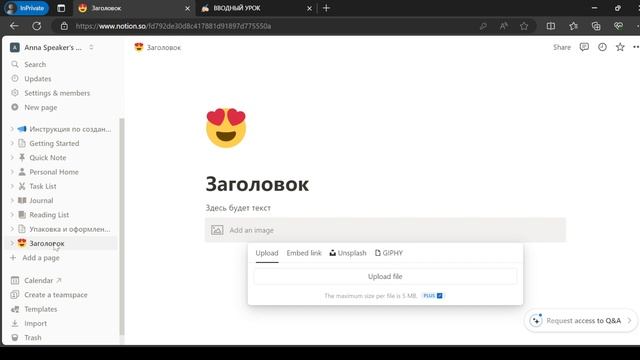Viewport: 640px width, 360px height.
Task: Open Anna Speaker's workspace switcher
Action: (52, 47)
